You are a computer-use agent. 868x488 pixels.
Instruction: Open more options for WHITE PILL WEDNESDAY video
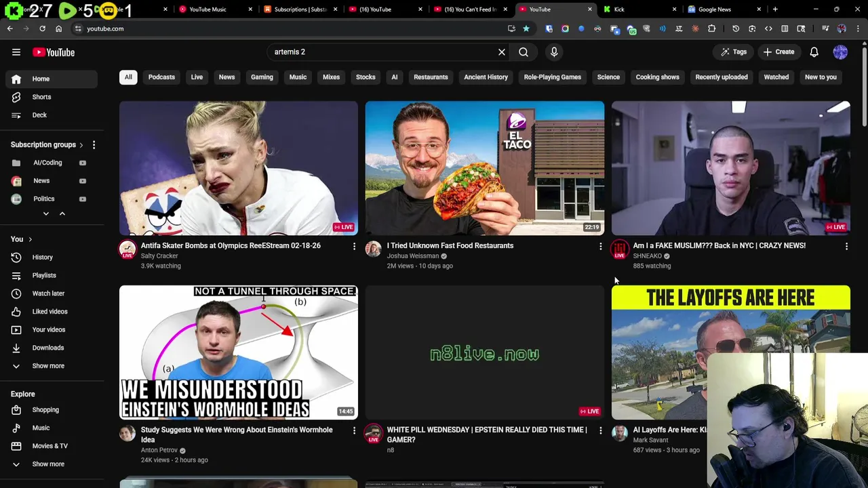(600, 430)
